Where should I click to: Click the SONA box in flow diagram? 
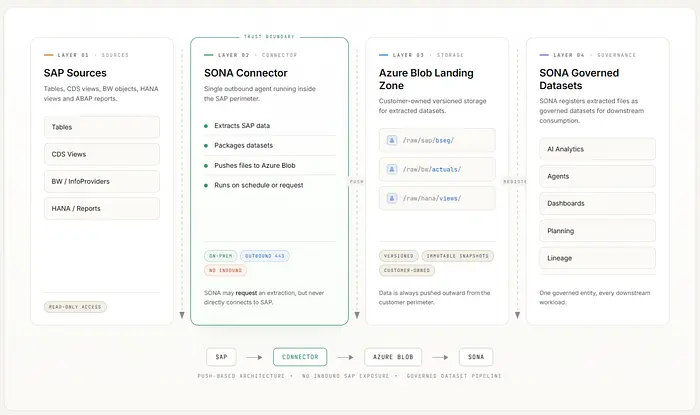(476, 357)
